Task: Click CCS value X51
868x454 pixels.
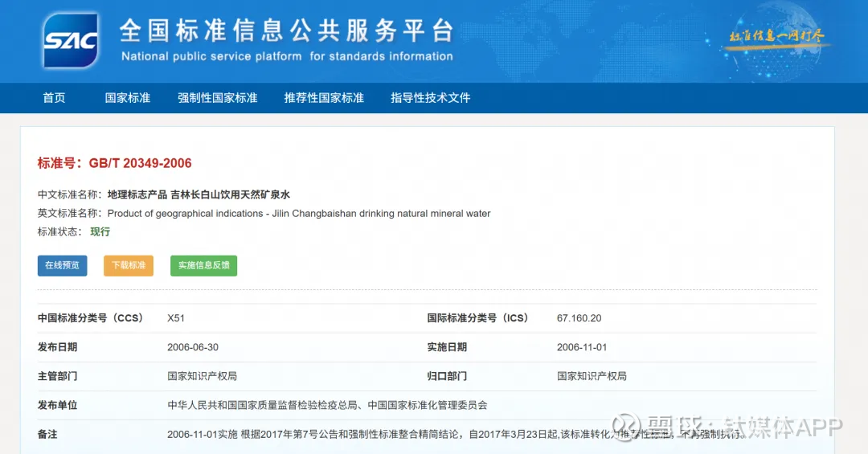Action: [176, 318]
